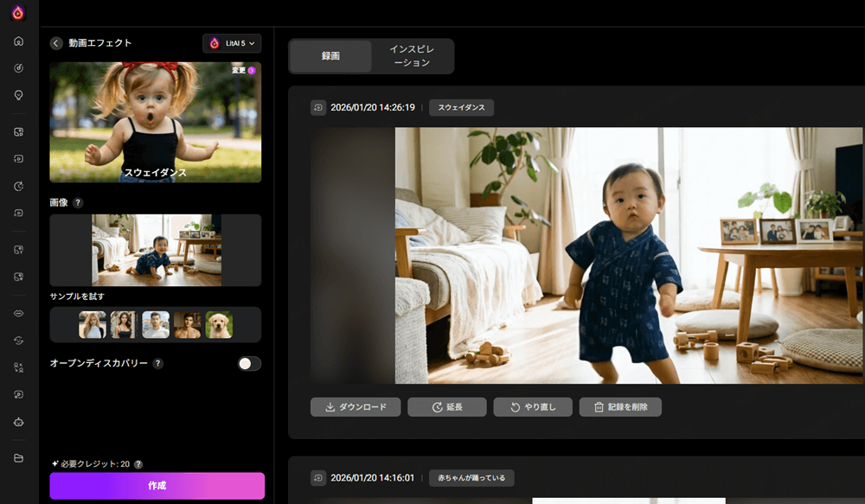Screen dimensions: 865x504
Task: Click the スウェイダンス tag on the record
Action: tap(462, 107)
